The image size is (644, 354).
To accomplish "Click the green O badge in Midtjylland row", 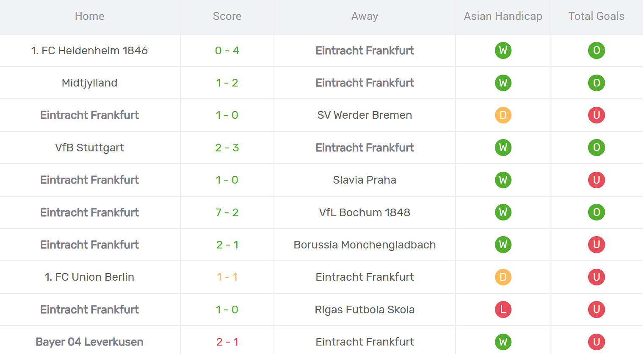I will coord(596,83).
